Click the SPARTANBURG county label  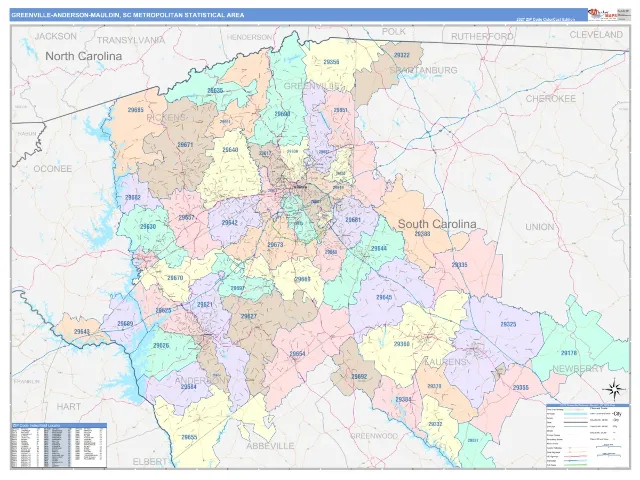point(423,70)
